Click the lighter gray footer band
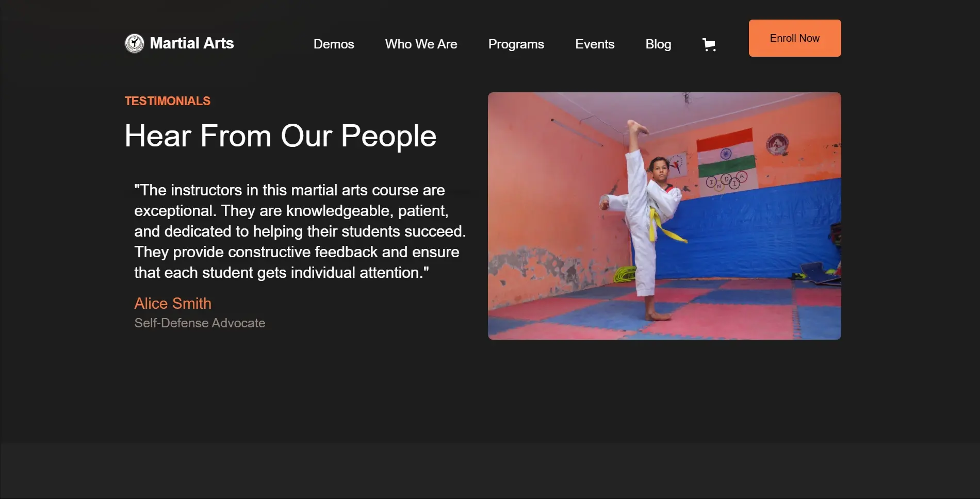Image resolution: width=980 pixels, height=499 pixels. (x=490, y=471)
